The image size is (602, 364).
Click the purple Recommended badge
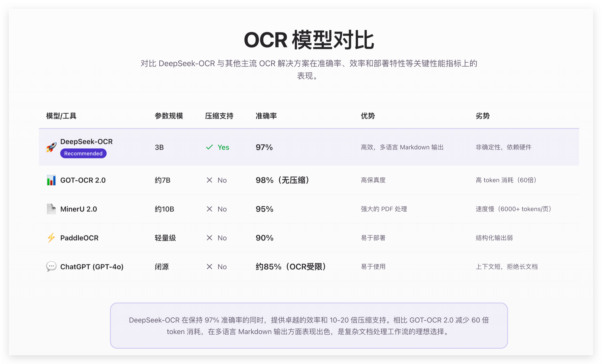(x=83, y=153)
